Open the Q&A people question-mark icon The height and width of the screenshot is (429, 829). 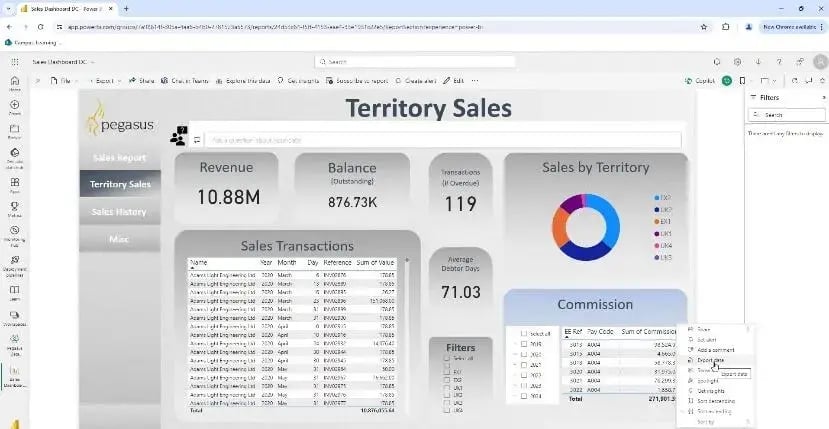pyautogui.click(x=179, y=135)
